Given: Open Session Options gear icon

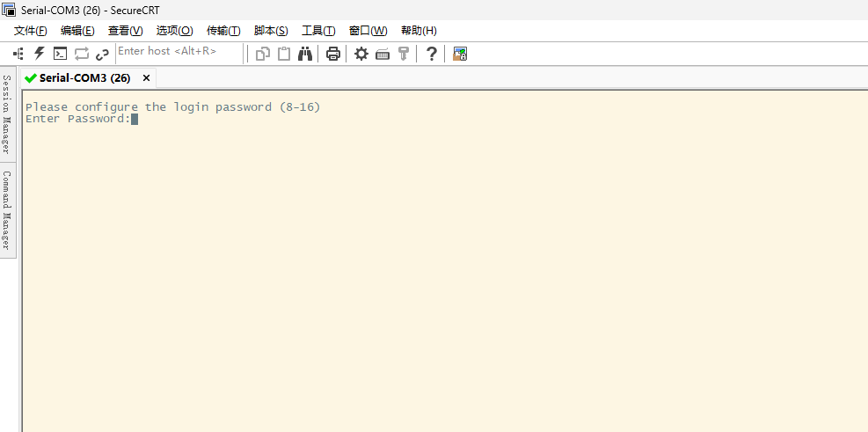Looking at the screenshot, I should [x=361, y=54].
